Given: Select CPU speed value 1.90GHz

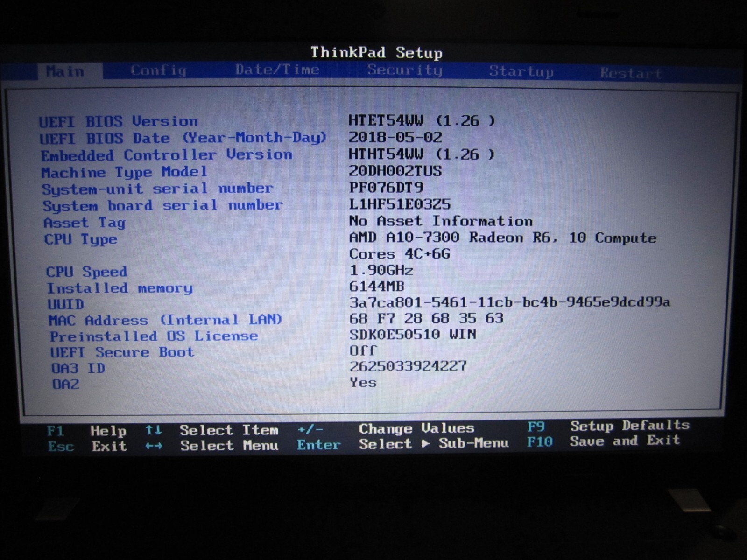Looking at the screenshot, I should pos(381,271).
